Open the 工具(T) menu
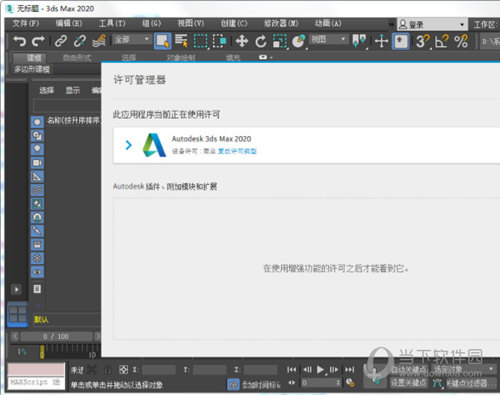 click(112, 24)
